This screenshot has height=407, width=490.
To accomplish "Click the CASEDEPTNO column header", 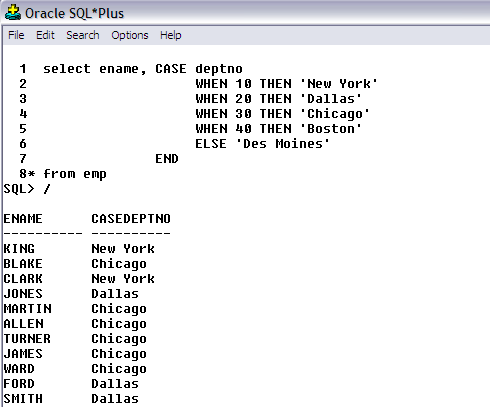I will point(131,219).
